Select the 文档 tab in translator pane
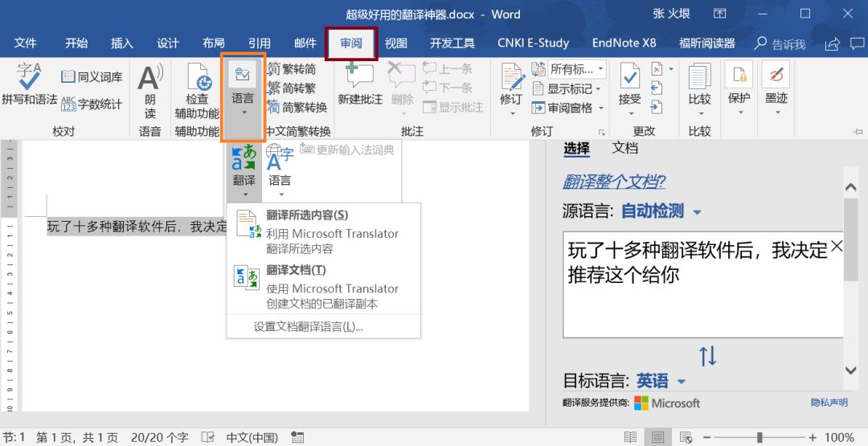This screenshot has width=868, height=446. [625, 149]
